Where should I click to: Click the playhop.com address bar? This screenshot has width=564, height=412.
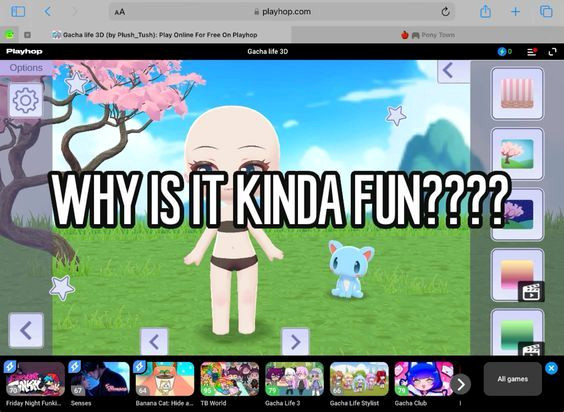coord(282,12)
